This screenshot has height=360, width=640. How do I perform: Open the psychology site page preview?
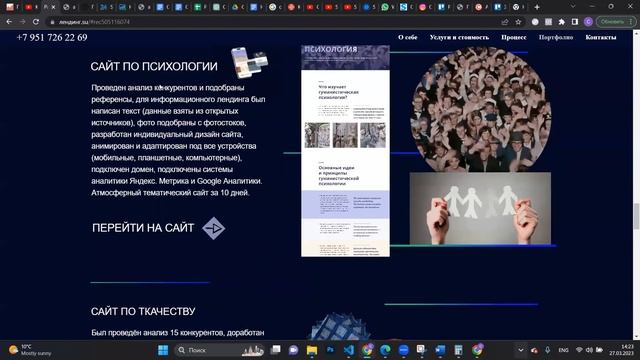pos(345,151)
